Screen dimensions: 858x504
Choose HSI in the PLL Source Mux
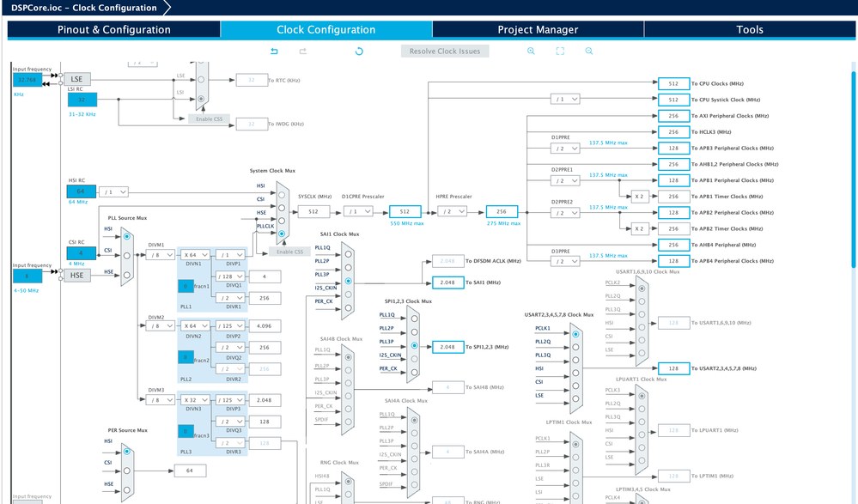click(126, 236)
